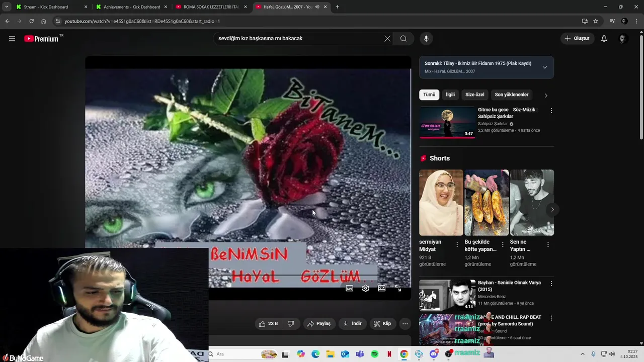This screenshot has height=362, width=644.
Task: Share the video via Paylaş
Action: pos(319,324)
